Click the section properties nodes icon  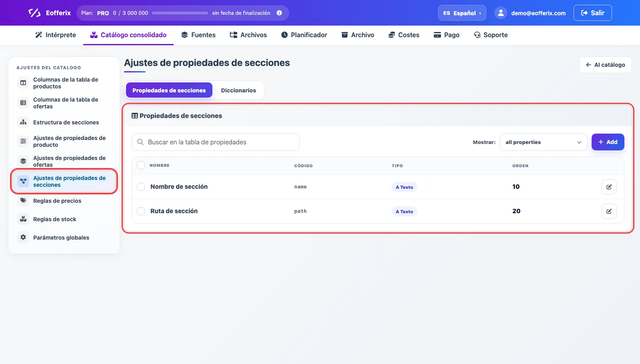click(23, 181)
